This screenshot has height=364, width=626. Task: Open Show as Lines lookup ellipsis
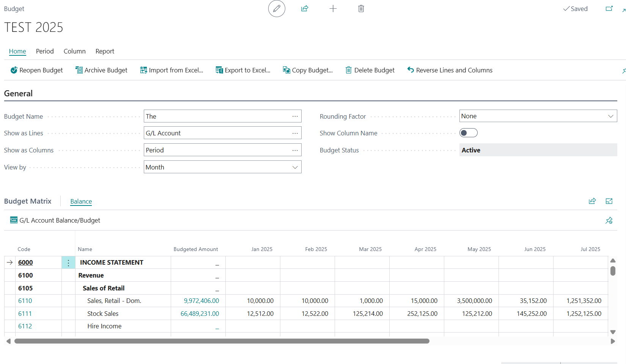point(295,133)
